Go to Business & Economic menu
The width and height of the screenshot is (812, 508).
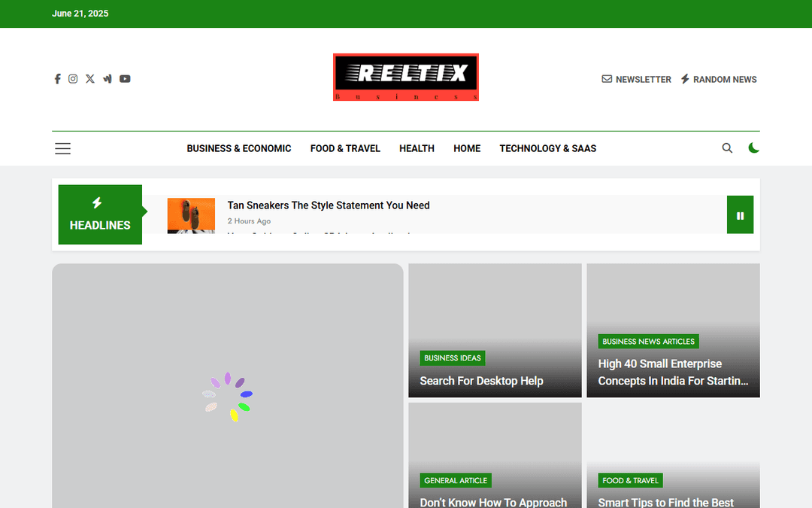click(239, 149)
